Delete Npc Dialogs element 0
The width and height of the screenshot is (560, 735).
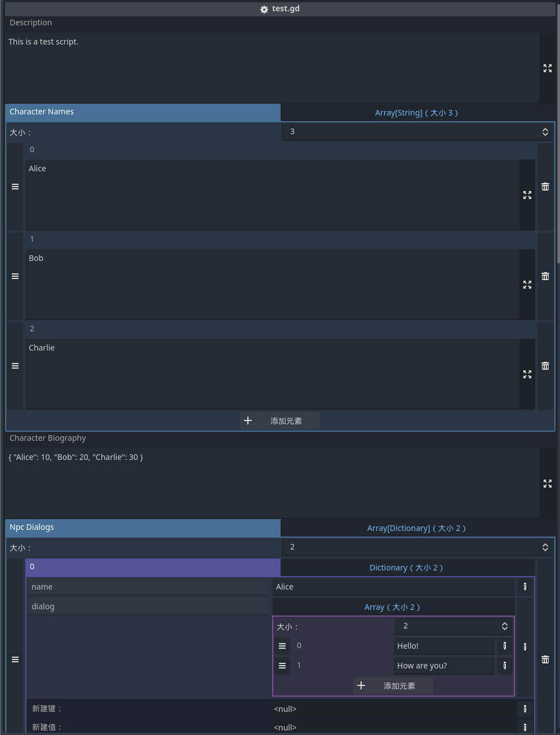tap(545, 660)
